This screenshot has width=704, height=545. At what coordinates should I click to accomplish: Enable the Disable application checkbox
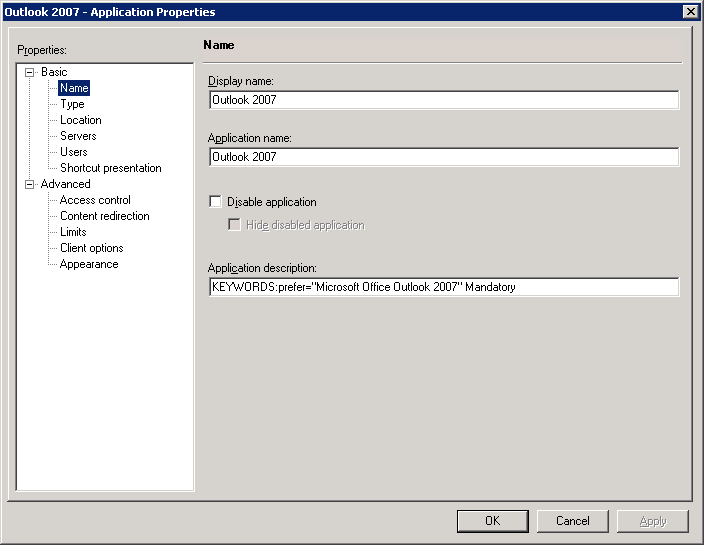click(x=216, y=202)
